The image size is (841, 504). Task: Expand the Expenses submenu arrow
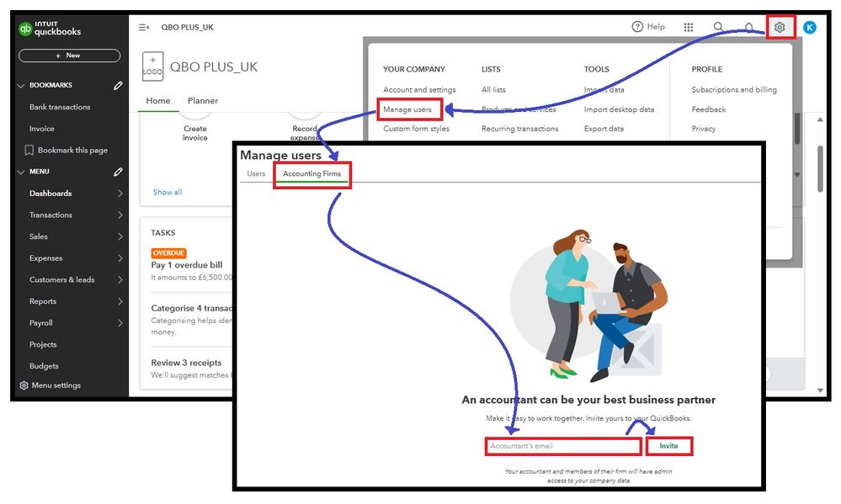pyautogui.click(x=120, y=258)
